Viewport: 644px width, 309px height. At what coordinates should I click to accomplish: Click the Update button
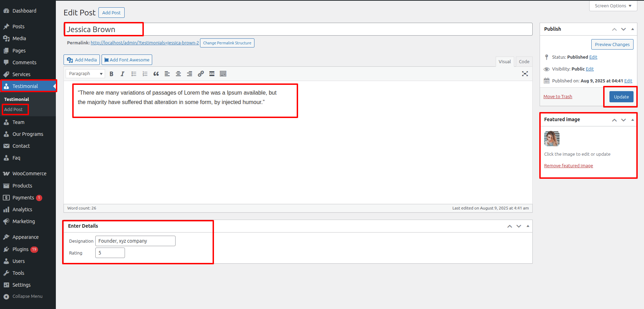click(x=621, y=97)
